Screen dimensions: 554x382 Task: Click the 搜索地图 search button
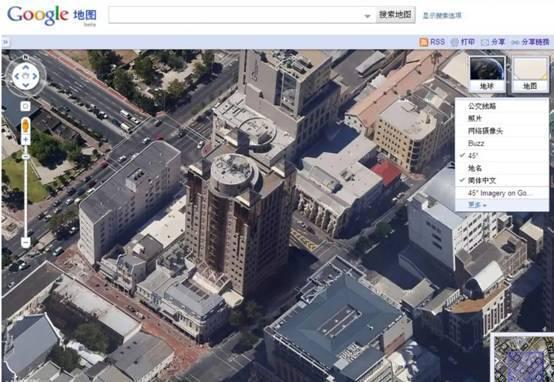point(395,15)
